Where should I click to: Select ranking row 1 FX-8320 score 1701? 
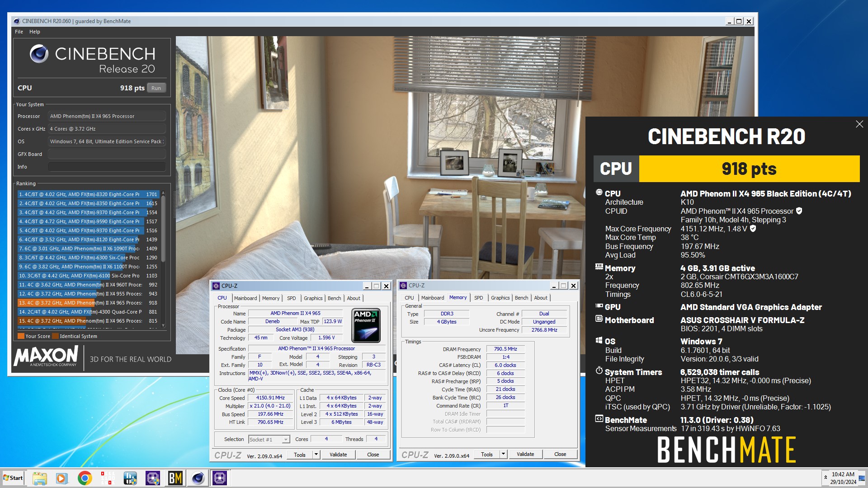(88, 194)
